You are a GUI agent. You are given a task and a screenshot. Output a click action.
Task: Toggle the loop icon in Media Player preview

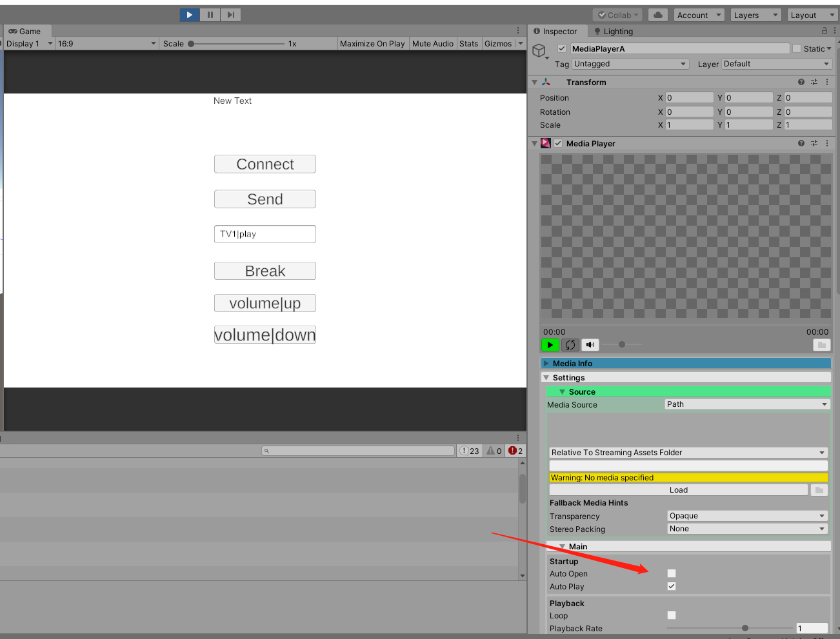click(570, 344)
